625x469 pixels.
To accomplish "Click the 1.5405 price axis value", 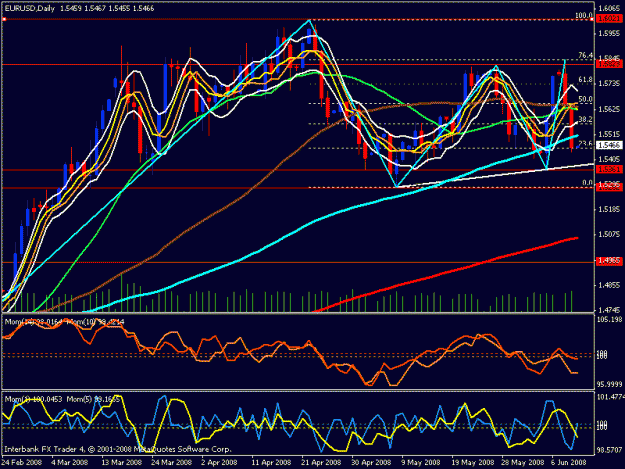I will click(609, 159).
